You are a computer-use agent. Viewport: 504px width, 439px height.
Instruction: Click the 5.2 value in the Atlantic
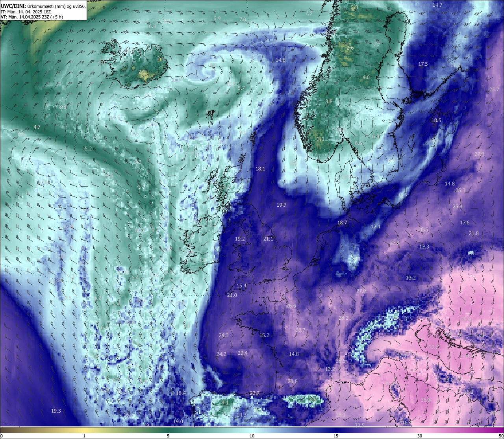[x=88, y=149]
